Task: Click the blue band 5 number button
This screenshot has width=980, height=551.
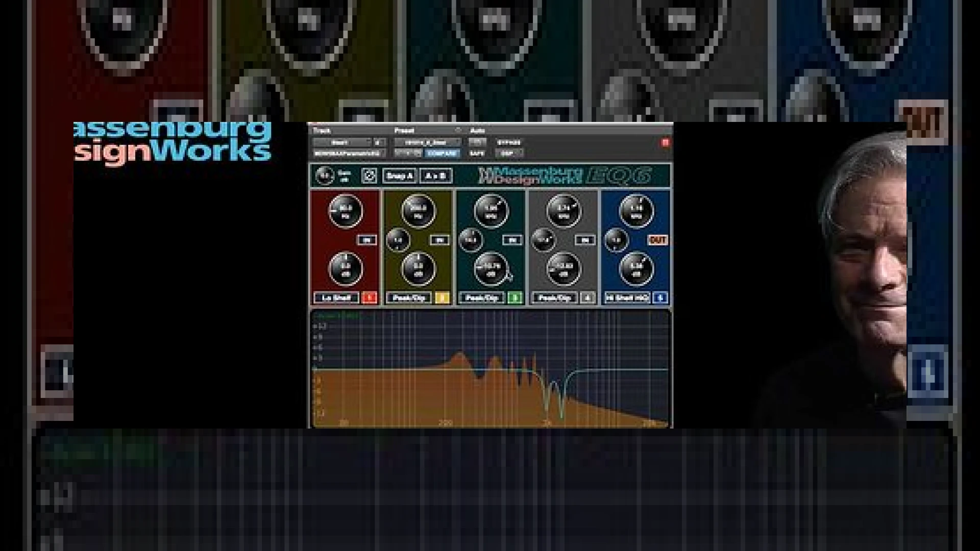Action: click(x=660, y=298)
